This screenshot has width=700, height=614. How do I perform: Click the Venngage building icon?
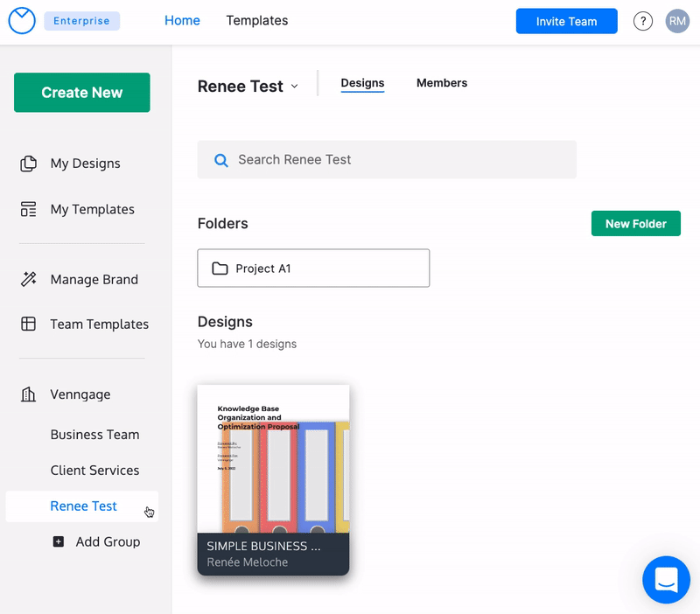pyautogui.click(x=29, y=394)
